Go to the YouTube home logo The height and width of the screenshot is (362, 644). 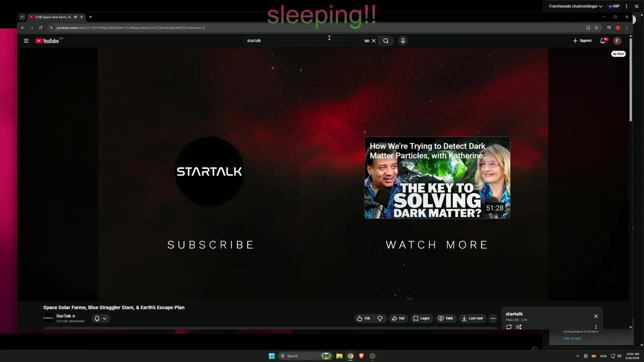tap(47, 41)
